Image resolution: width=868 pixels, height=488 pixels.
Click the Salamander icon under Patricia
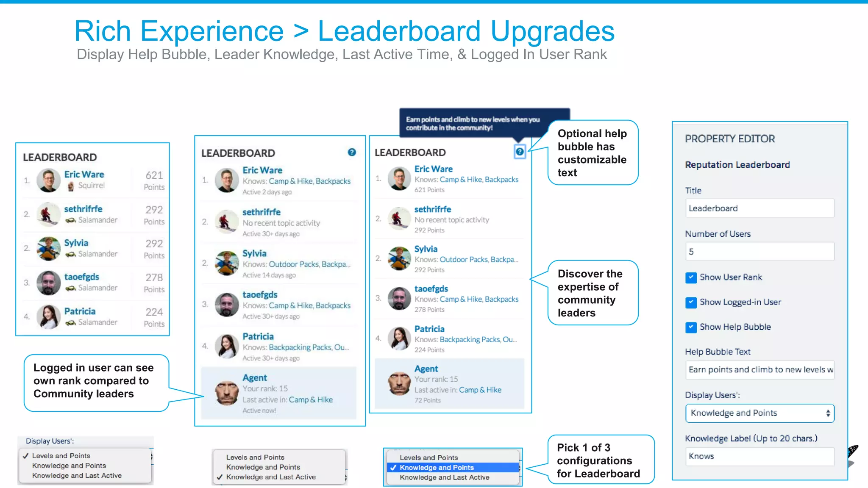(70, 323)
